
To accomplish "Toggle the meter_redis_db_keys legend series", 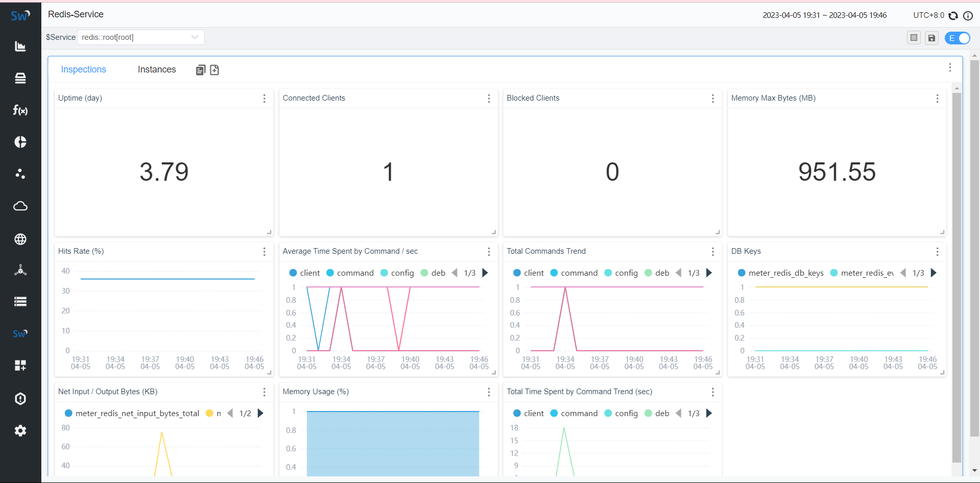I will pos(780,273).
